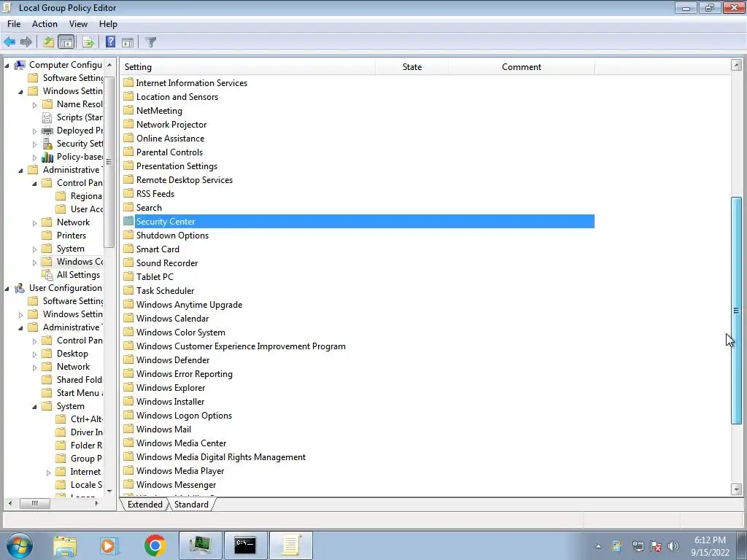This screenshot has width=747, height=560.
Task: Open the Help menu
Action: 108,24
